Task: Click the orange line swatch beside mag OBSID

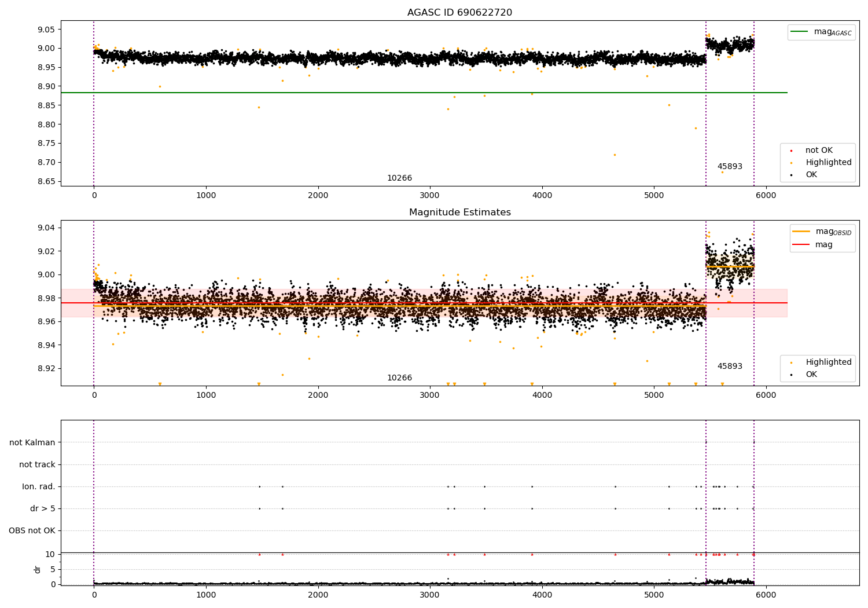Action: pos(801,232)
